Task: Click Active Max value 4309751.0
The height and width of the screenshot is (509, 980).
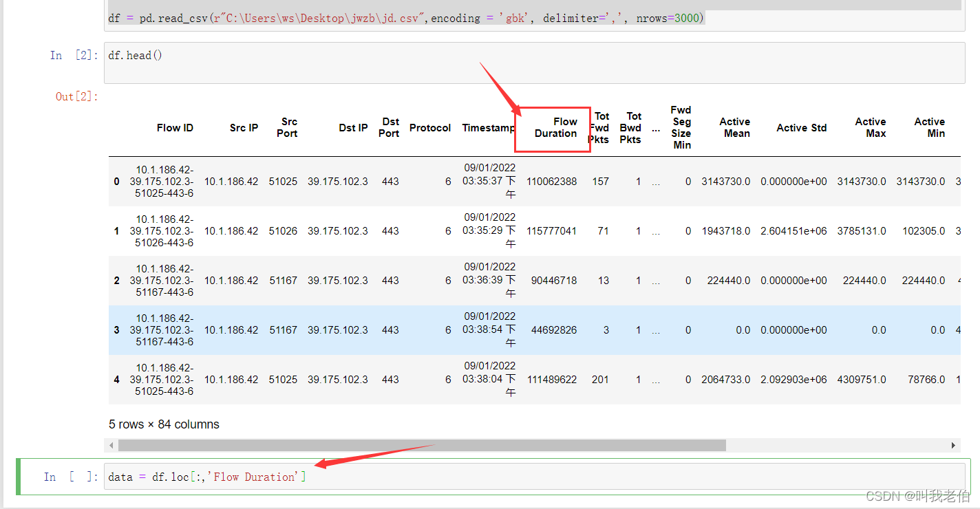Action: 862,380
